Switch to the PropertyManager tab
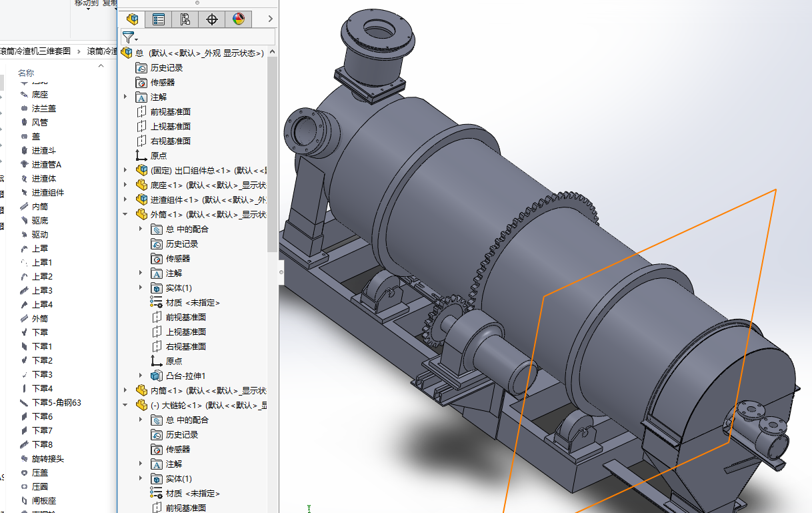 pyautogui.click(x=159, y=19)
